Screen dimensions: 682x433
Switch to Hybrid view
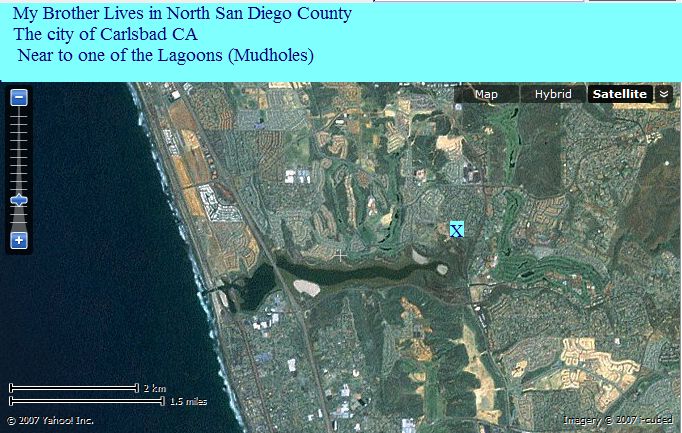553,94
